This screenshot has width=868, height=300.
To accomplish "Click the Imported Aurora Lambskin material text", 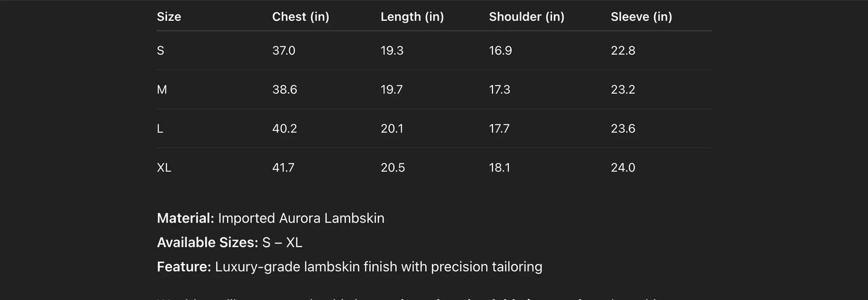I will point(301,218).
